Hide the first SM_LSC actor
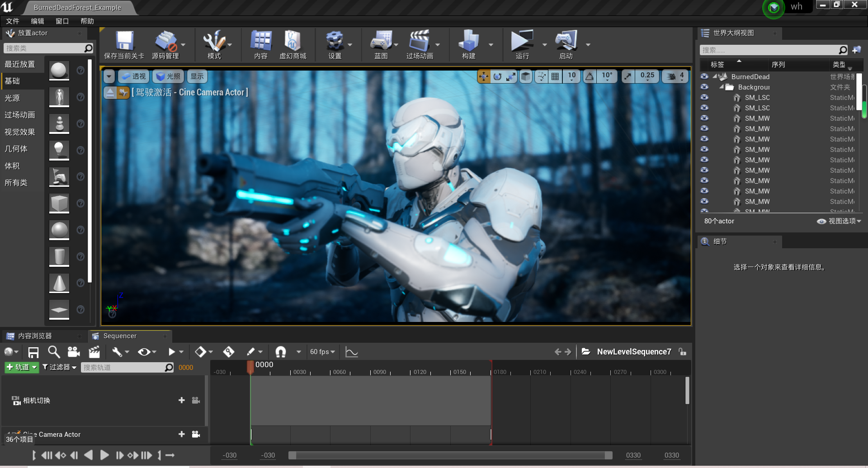The height and width of the screenshot is (468, 868). pyautogui.click(x=704, y=97)
